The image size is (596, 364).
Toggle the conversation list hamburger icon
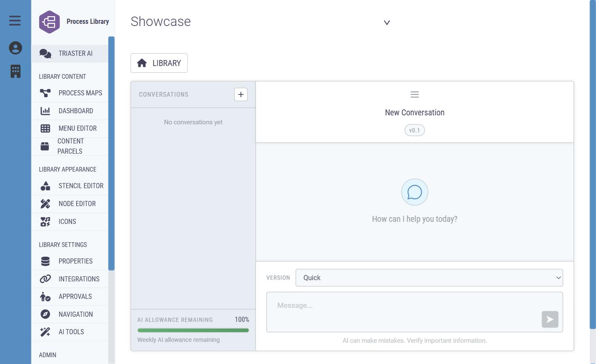tap(415, 95)
